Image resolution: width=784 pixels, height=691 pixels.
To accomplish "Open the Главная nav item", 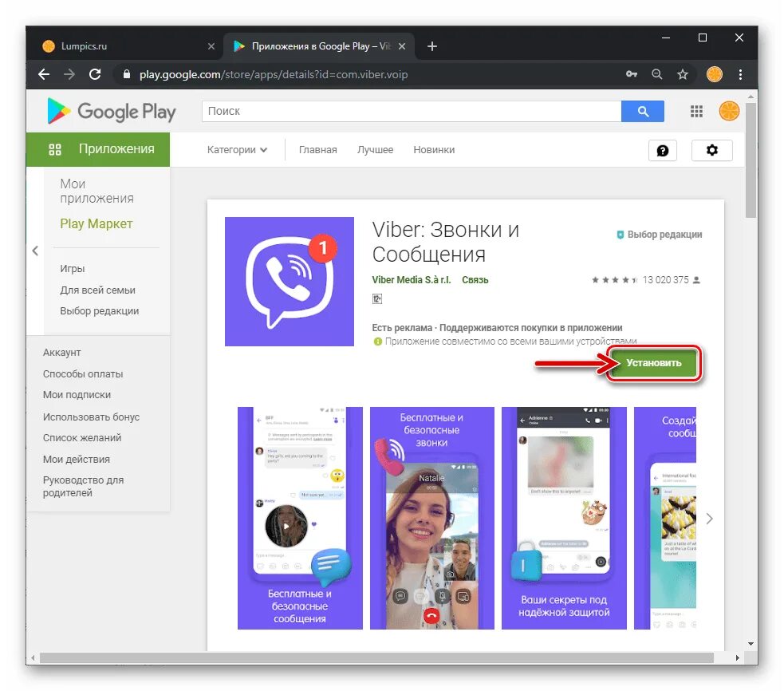I will (x=318, y=149).
